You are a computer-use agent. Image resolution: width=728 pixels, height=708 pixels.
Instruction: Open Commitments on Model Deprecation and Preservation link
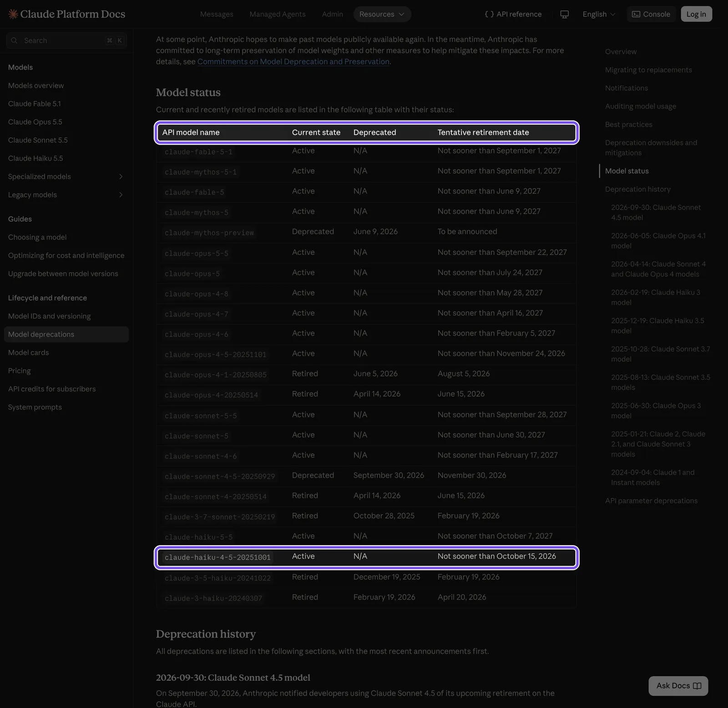tap(293, 61)
